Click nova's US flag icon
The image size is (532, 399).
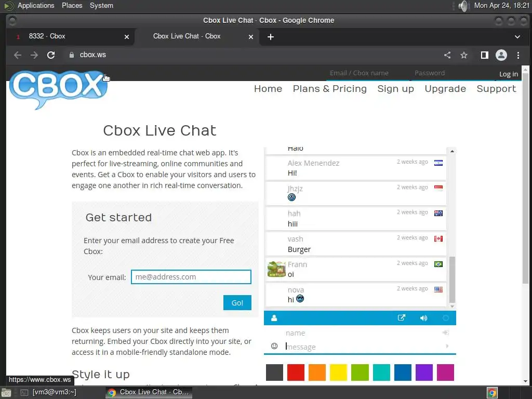pyautogui.click(x=438, y=289)
